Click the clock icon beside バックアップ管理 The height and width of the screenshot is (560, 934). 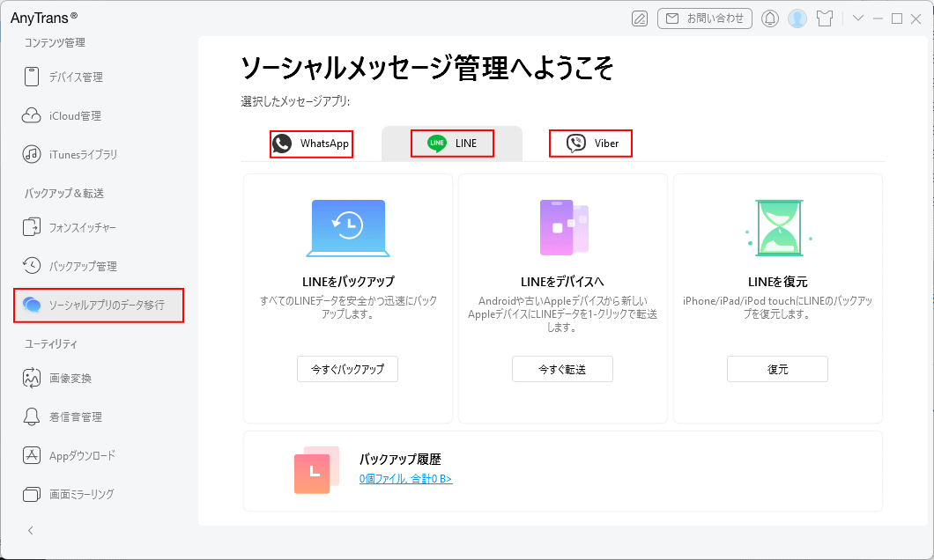tap(32, 265)
